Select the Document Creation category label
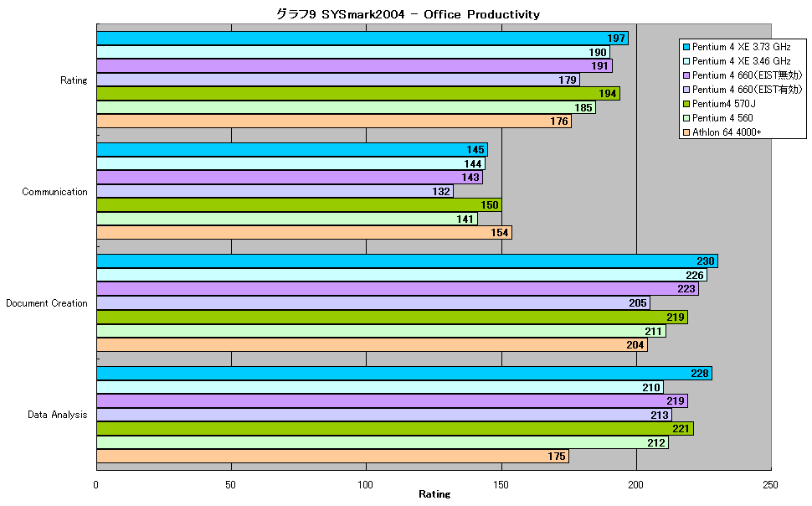The image size is (812, 506). point(47,303)
